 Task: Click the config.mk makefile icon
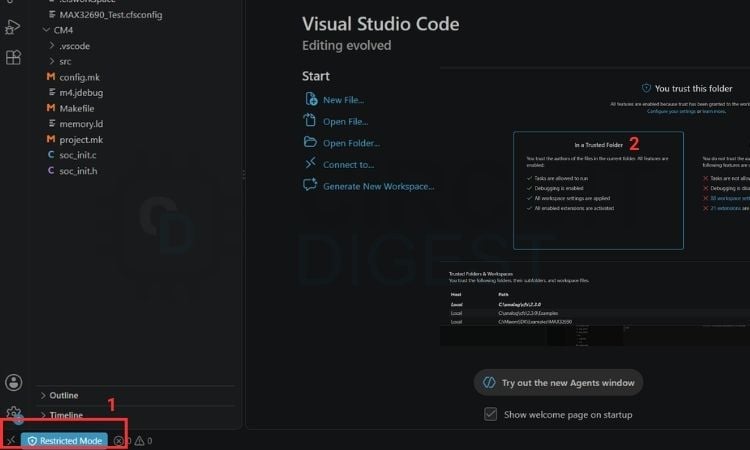51,77
